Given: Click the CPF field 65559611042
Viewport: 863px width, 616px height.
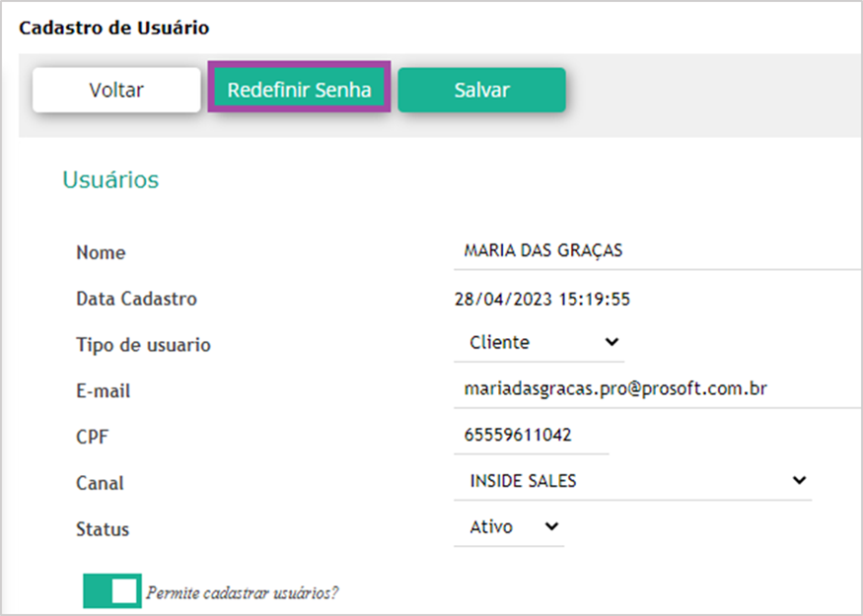Looking at the screenshot, I should (x=532, y=435).
